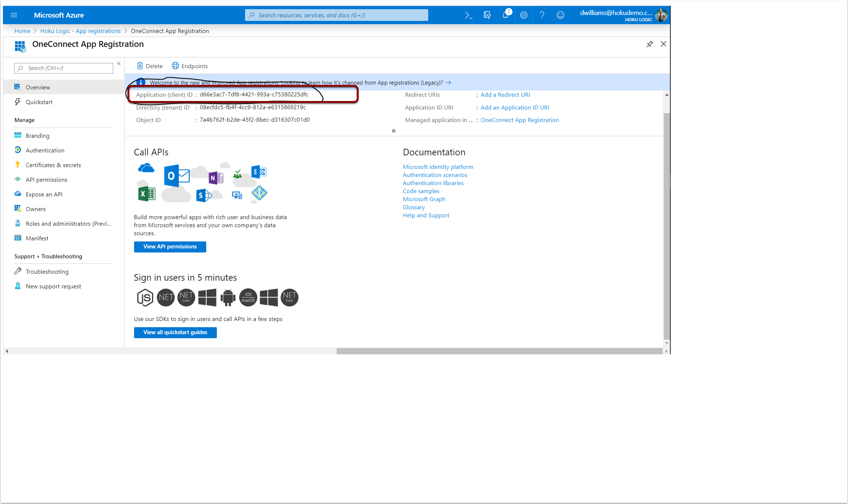Image resolution: width=848 pixels, height=504 pixels.
Task: Click the user account avatar
Action: point(662,15)
